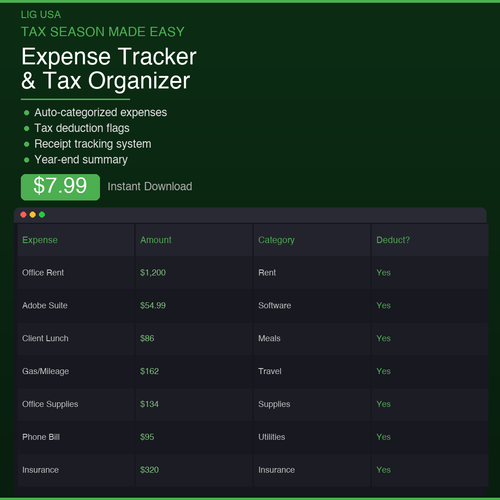This screenshot has width=500, height=500.
Task: Click the red window close dot
Action: [x=23, y=215]
